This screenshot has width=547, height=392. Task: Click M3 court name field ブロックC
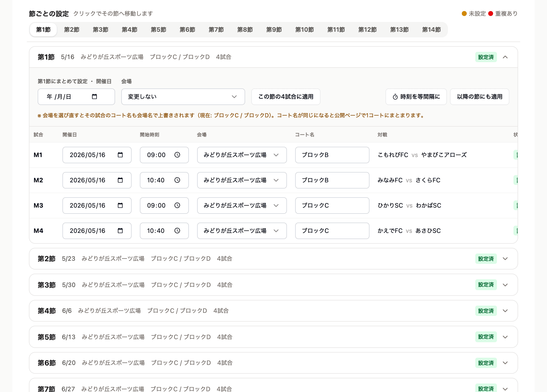[x=332, y=205]
